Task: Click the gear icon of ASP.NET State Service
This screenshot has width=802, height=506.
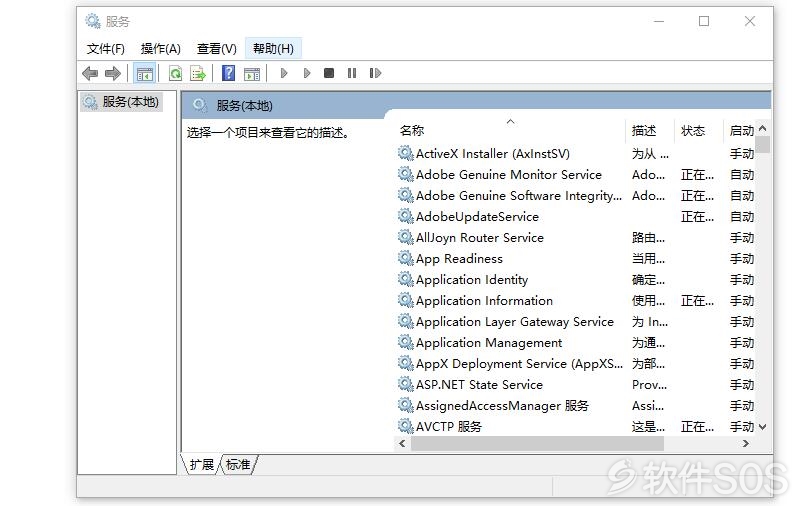Action: 406,384
